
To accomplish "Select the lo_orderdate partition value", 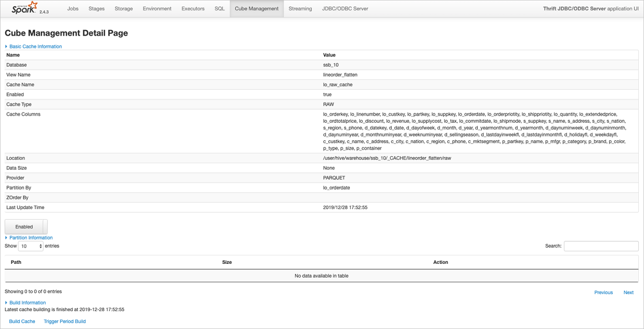I will (x=337, y=188).
